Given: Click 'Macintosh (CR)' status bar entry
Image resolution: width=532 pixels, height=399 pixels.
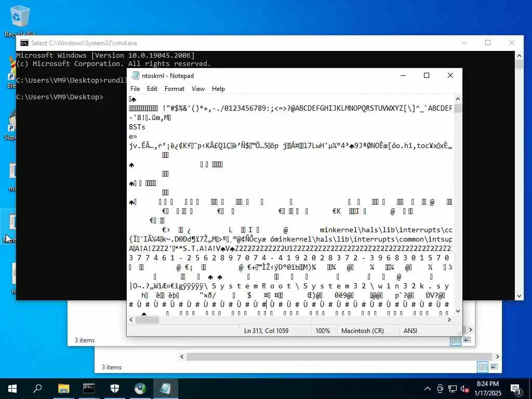Looking at the screenshot, I should pyautogui.click(x=362, y=331).
